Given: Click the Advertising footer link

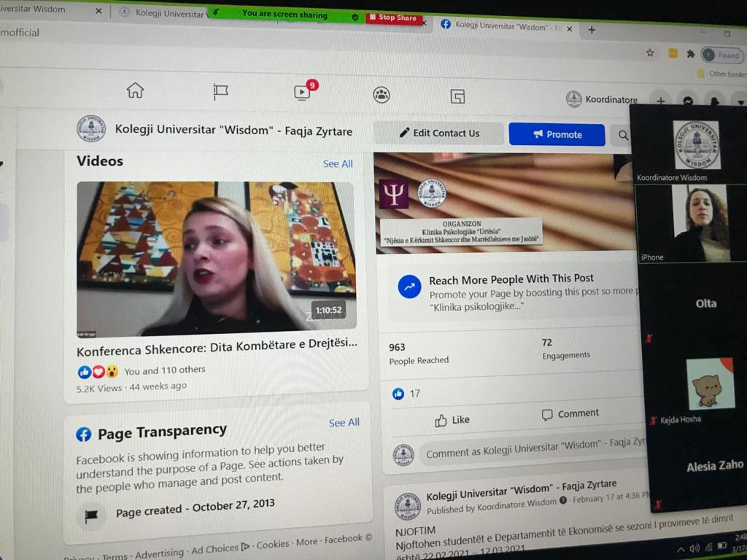Looking at the screenshot, I should [159, 553].
